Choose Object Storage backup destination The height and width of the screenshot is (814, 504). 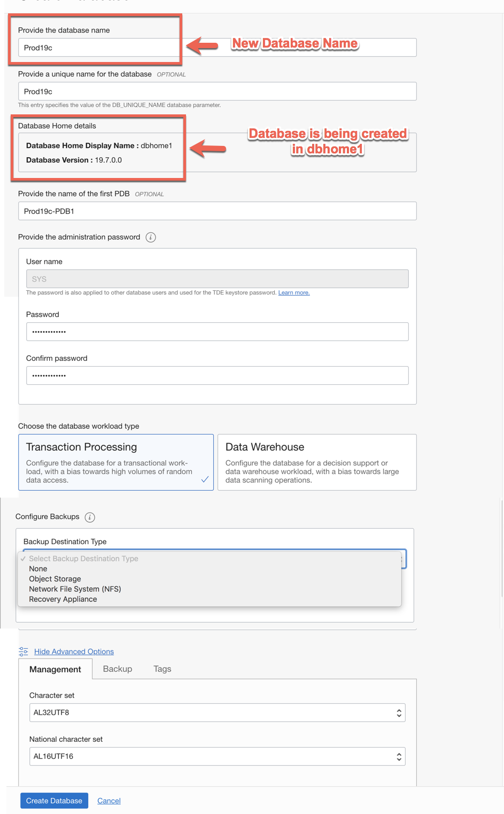(55, 579)
